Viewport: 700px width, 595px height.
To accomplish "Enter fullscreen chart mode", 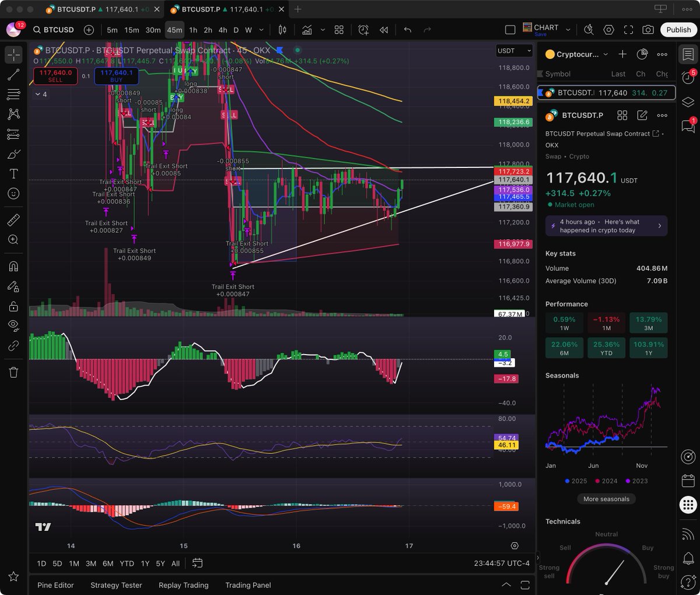I will click(628, 30).
